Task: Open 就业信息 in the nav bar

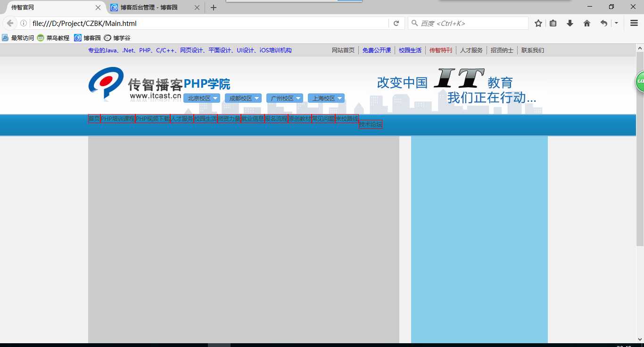Action: (x=253, y=119)
